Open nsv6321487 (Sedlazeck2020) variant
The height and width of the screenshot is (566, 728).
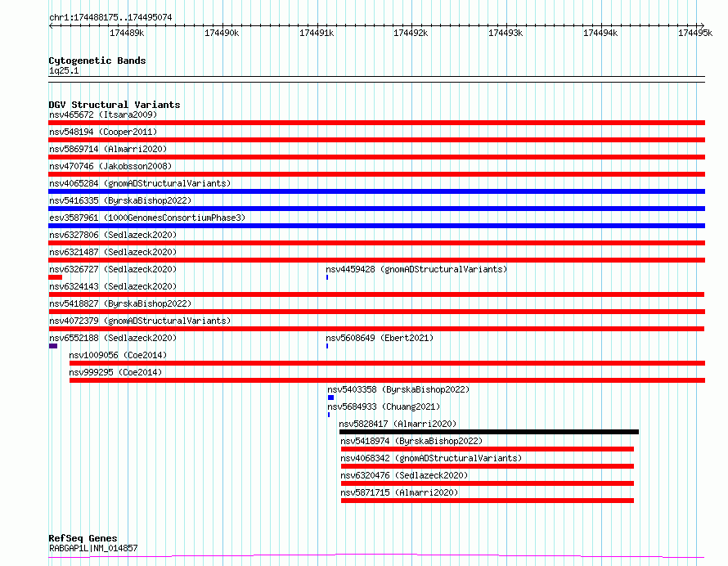[x=113, y=252]
